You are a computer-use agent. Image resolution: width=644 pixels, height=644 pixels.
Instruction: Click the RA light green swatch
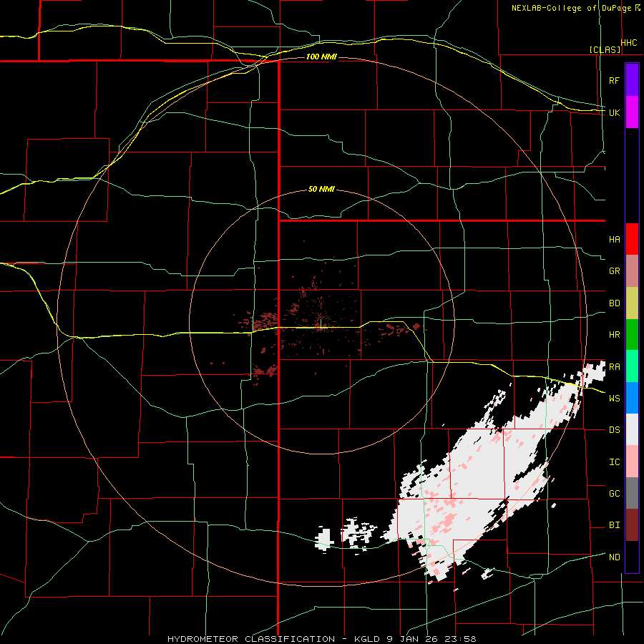click(x=632, y=366)
